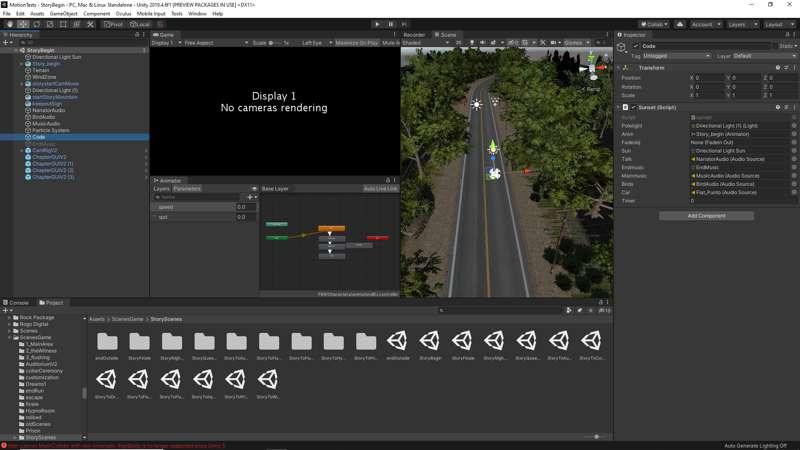The width and height of the screenshot is (800, 450).
Task: Open the custom editor tools icon
Action: [90, 24]
